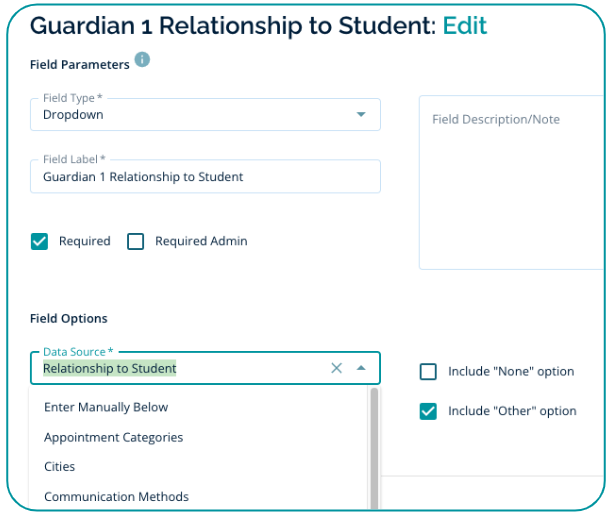Pick Communication Methods data source
This screenshot has width=613, height=516.
(x=116, y=497)
